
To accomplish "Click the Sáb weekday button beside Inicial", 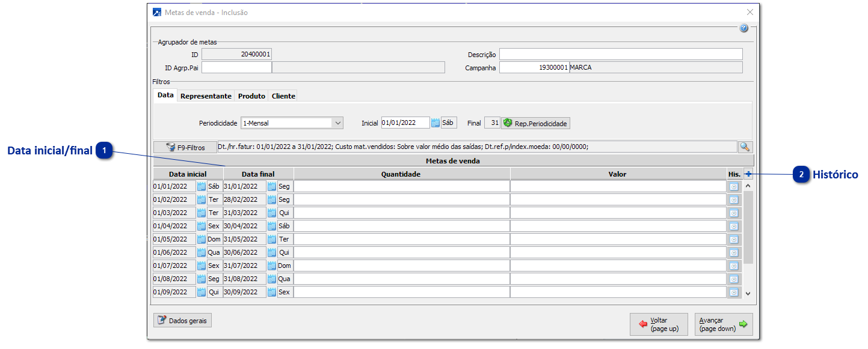I will (x=449, y=123).
